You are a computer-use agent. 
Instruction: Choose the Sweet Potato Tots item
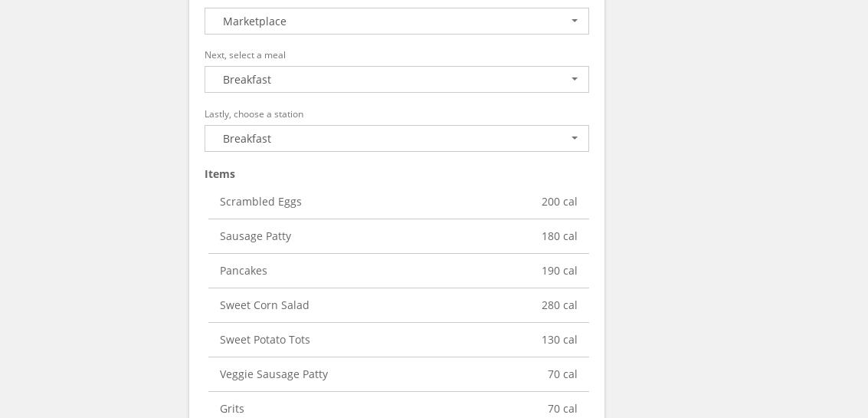pyautogui.click(x=265, y=340)
